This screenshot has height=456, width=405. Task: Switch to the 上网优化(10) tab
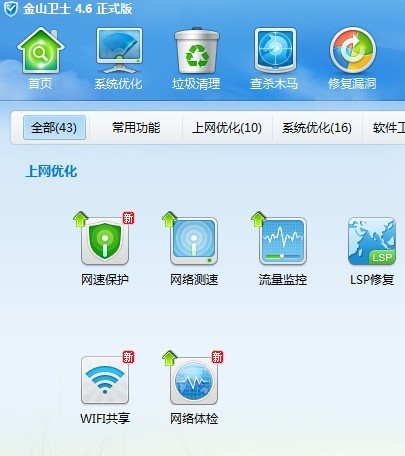pyautogui.click(x=227, y=128)
